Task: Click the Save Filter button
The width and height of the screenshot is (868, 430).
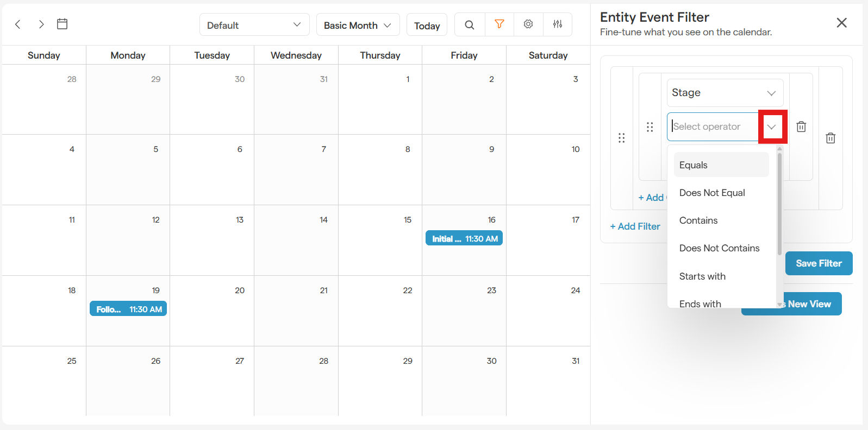Action: tap(819, 263)
